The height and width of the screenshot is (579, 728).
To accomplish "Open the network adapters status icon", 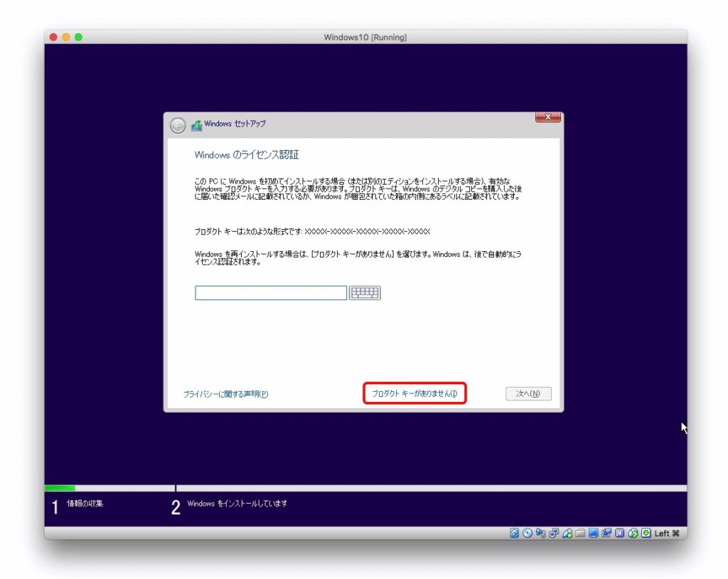I will coord(554,533).
